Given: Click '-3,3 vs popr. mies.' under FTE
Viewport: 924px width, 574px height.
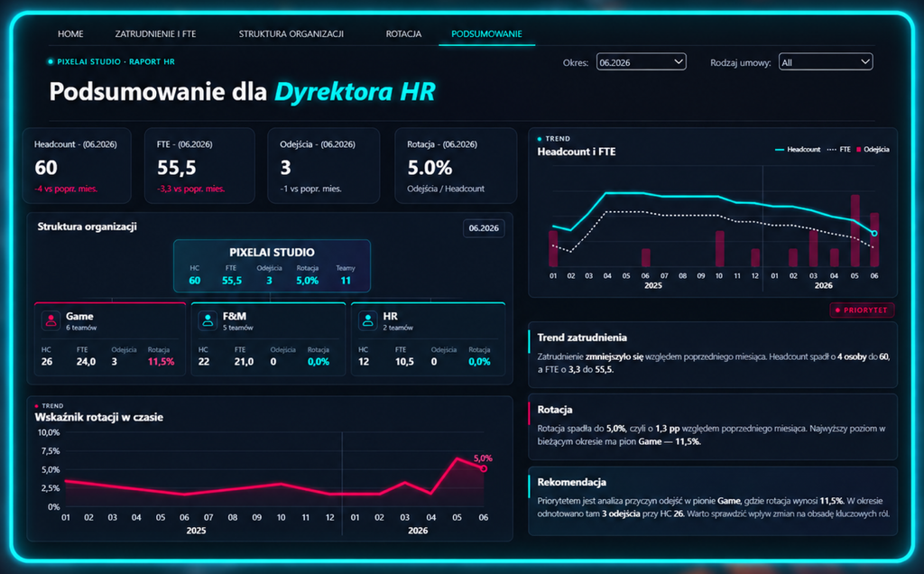Looking at the screenshot, I should 191,189.
